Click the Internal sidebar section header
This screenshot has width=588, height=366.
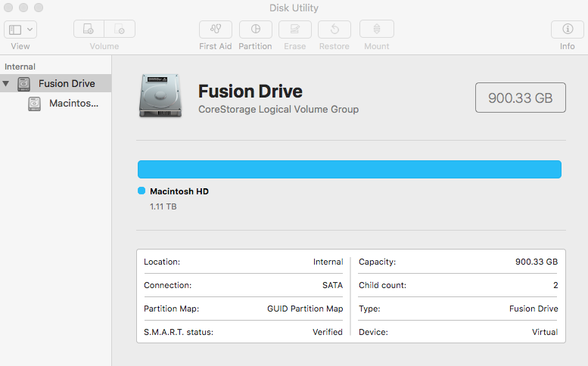pos(20,67)
